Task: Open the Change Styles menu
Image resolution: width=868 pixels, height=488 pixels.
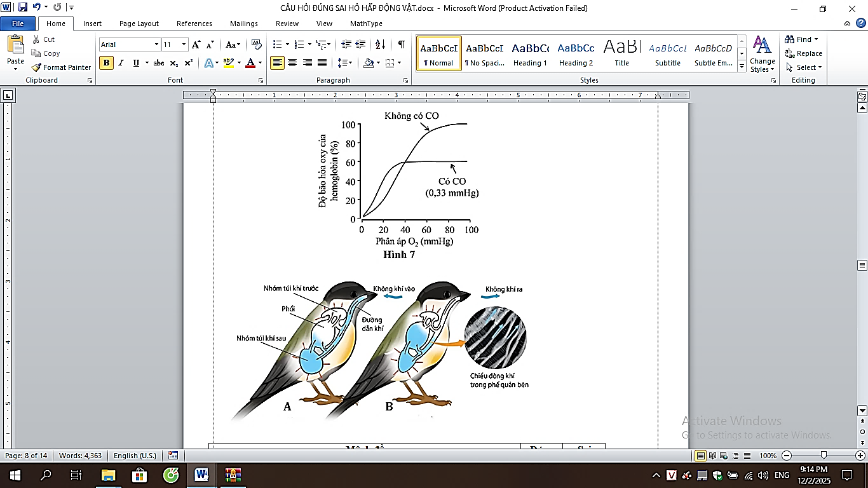Action: (x=762, y=55)
